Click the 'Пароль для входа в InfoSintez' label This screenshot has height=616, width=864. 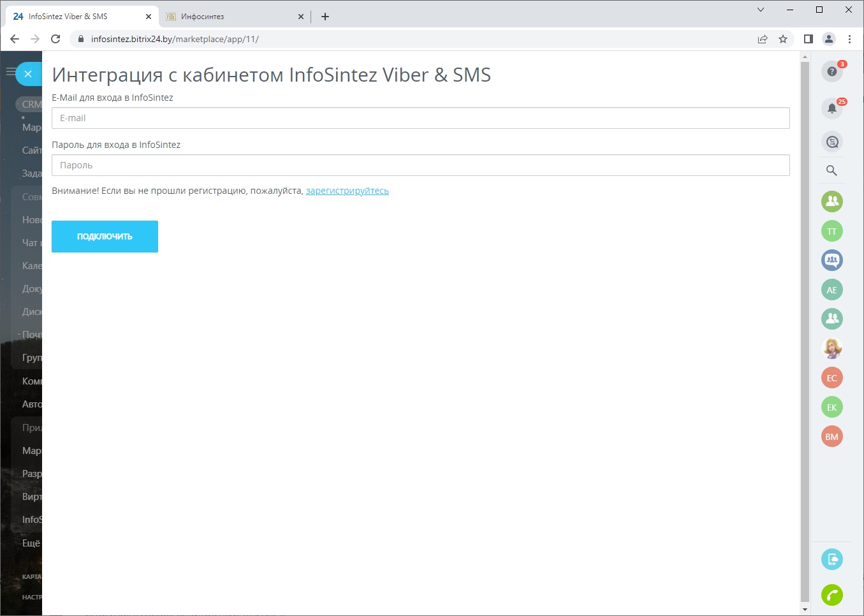116,145
